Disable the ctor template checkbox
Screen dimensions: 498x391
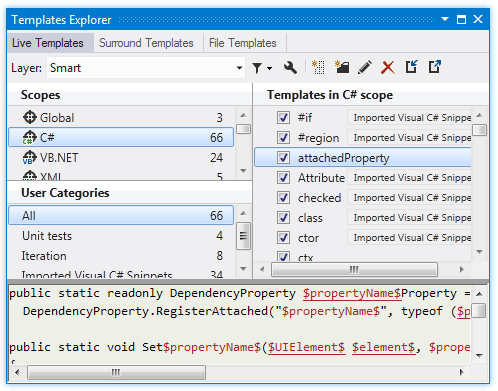click(283, 238)
